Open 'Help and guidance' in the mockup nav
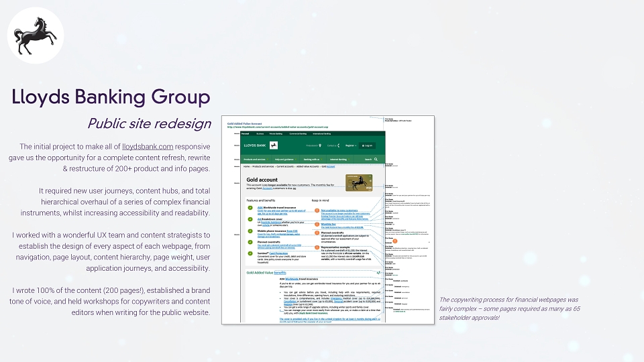Image resolution: width=644 pixels, height=362 pixels. (x=285, y=160)
